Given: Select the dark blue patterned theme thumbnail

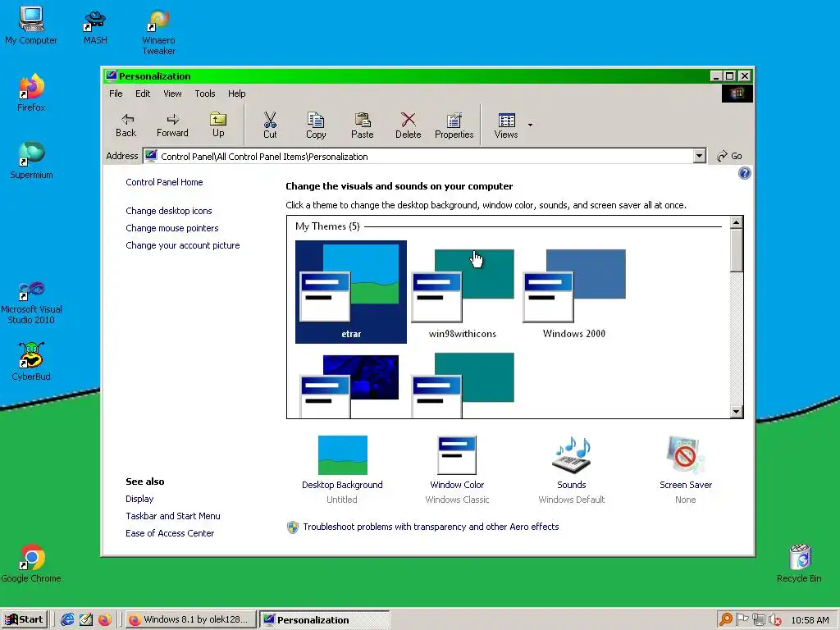Looking at the screenshot, I should tap(351, 385).
